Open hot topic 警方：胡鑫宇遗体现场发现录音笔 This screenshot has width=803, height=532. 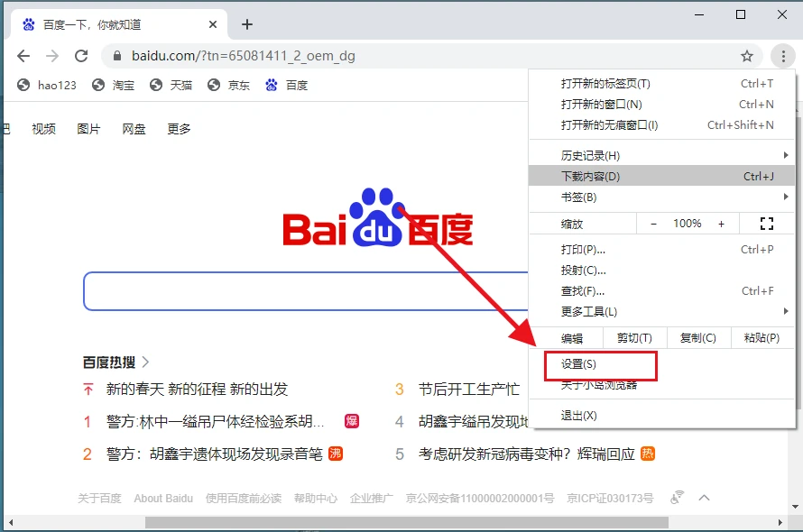214,454
